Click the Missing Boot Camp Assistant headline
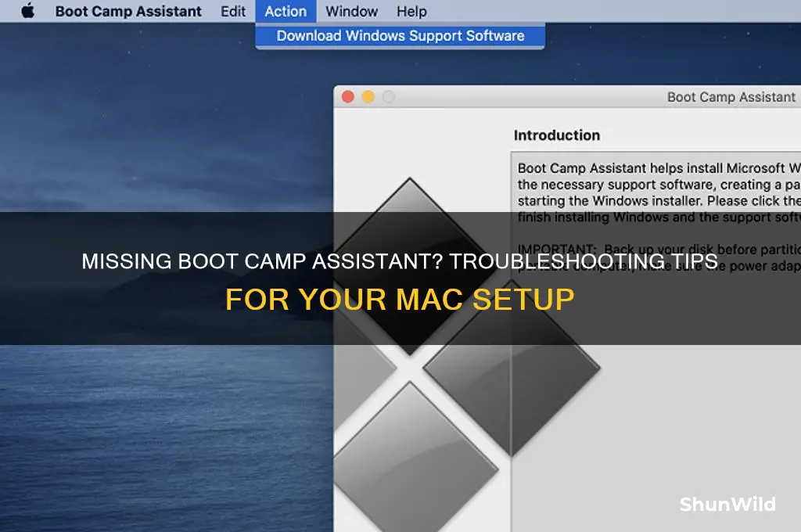Image resolution: width=801 pixels, height=532 pixels. click(400, 261)
